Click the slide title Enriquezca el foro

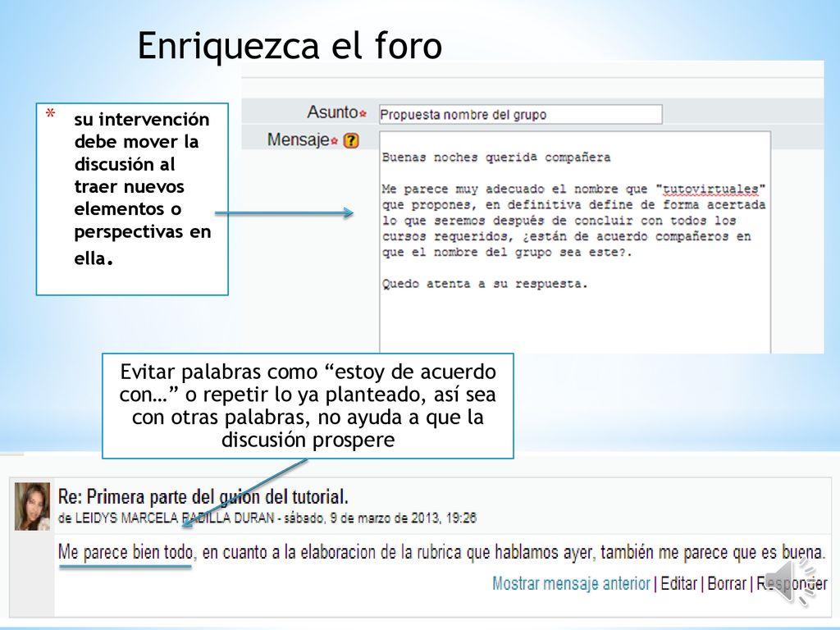tap(290, 46)
